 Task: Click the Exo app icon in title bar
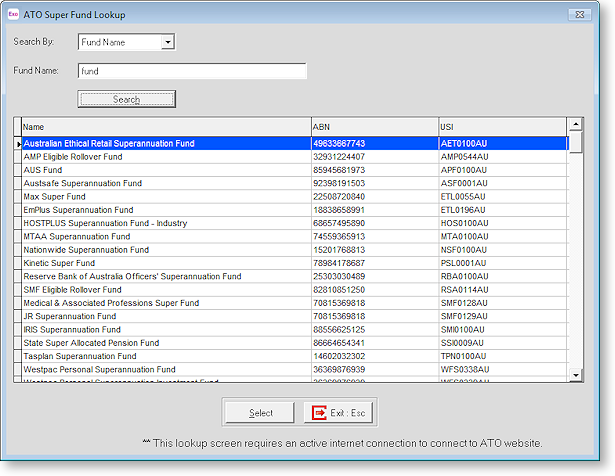click(13, 14)
